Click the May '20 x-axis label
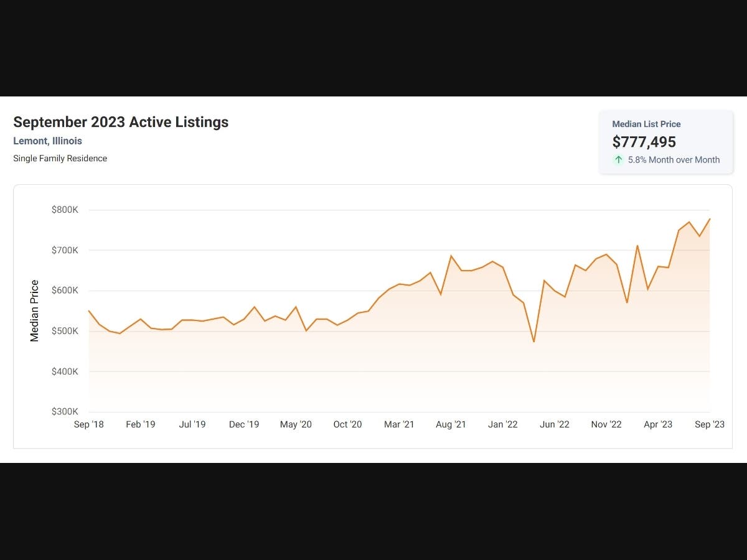The image size is (747, 560). coord(296,424)
